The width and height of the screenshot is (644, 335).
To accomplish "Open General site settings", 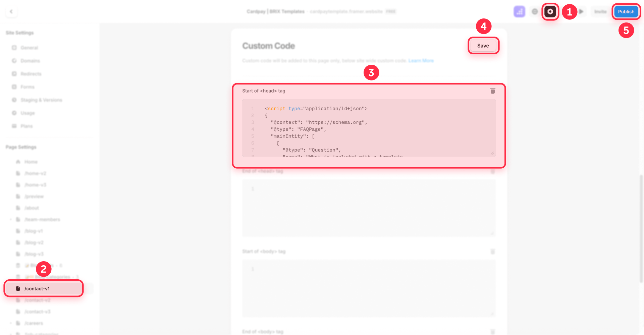I will point(29,48).
